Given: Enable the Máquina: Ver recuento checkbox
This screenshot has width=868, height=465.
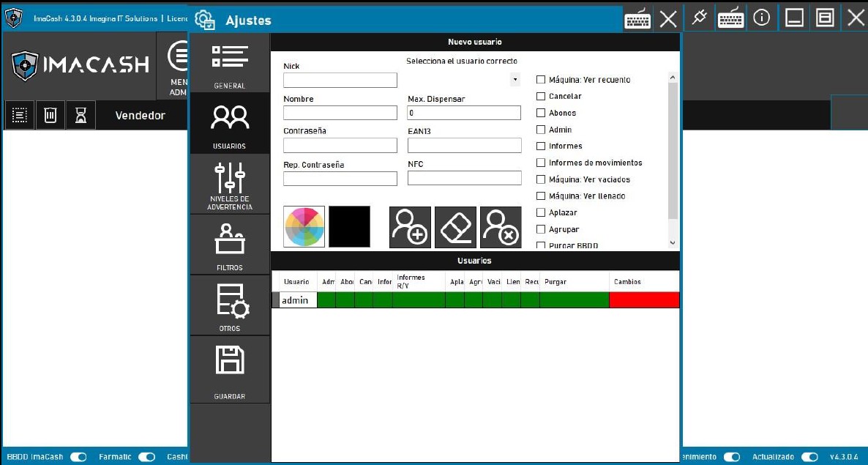Looking at the screenshot, I should coord(541,79).
